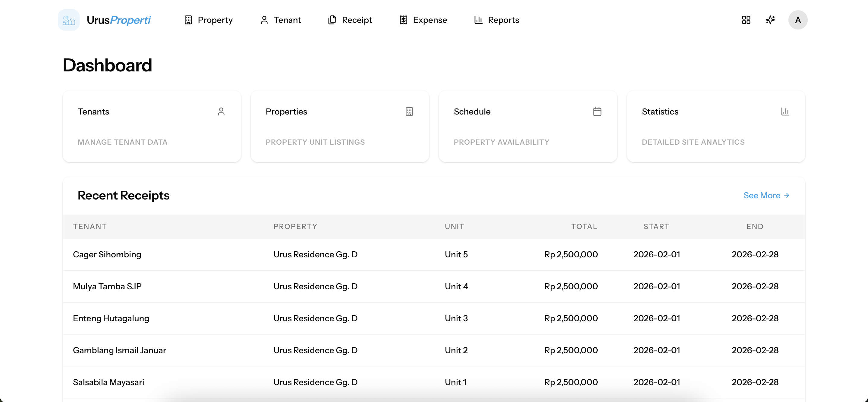Click property cell in Cager Sihombing row
The image size is (868, 402).
click(315, 254)
